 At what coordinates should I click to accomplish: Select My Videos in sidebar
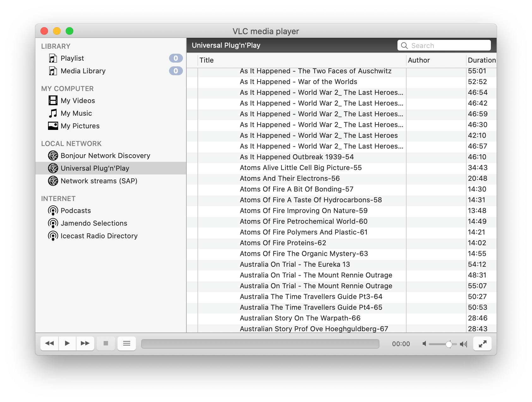[x=111, y=100]
